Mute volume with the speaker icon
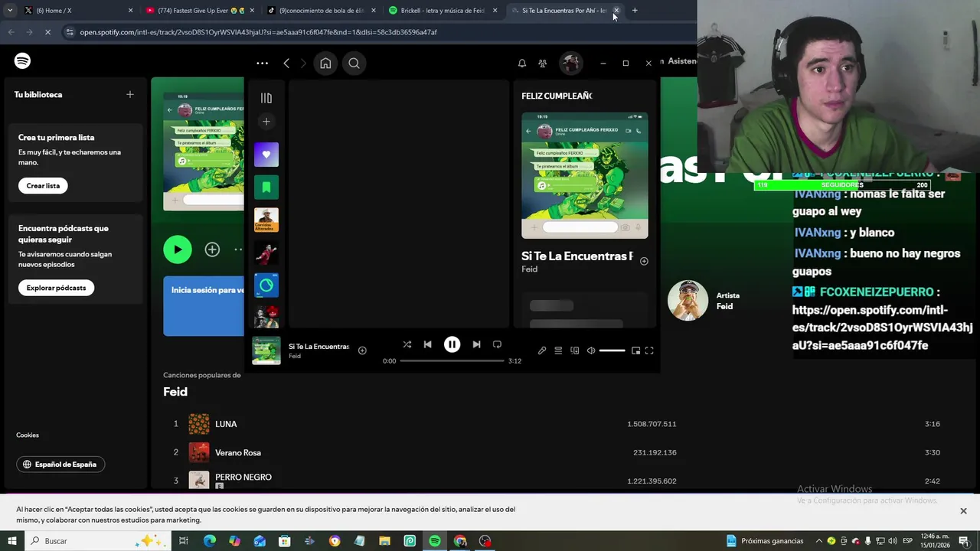 coord(591,350)
